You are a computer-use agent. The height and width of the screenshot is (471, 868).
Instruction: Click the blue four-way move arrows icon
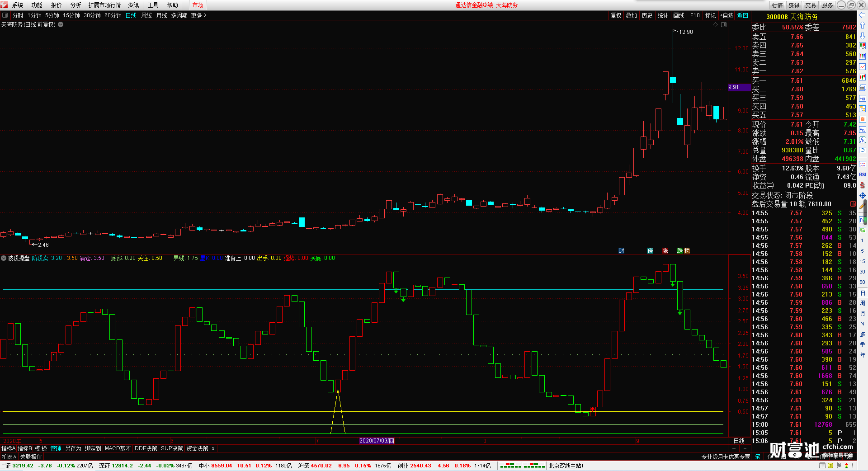pyautogui.click(x=863, y=195)
